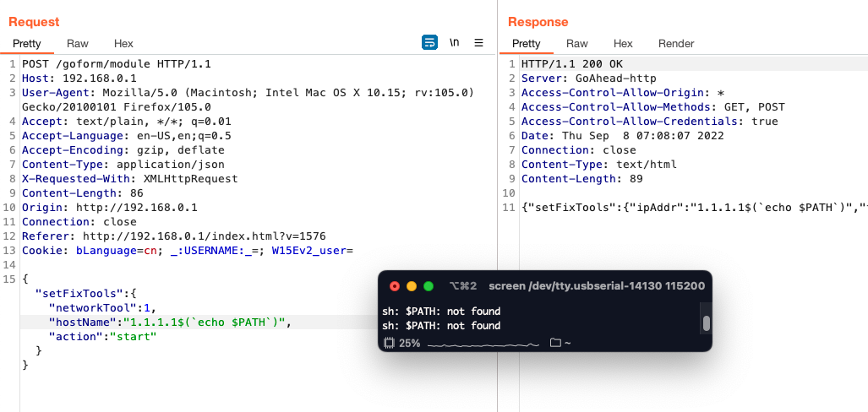Click the 'HTTP/1.1 200 OK' status line

coord(572,63)
